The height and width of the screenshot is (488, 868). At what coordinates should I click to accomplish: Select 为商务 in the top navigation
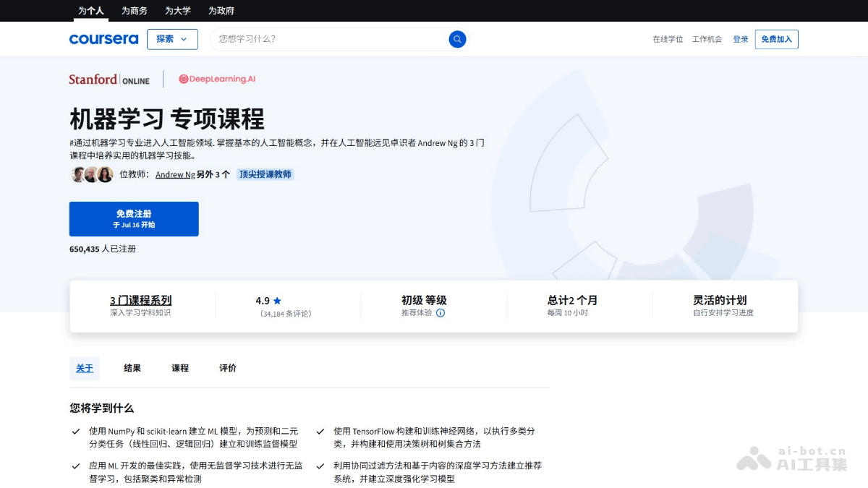(134, 11)
